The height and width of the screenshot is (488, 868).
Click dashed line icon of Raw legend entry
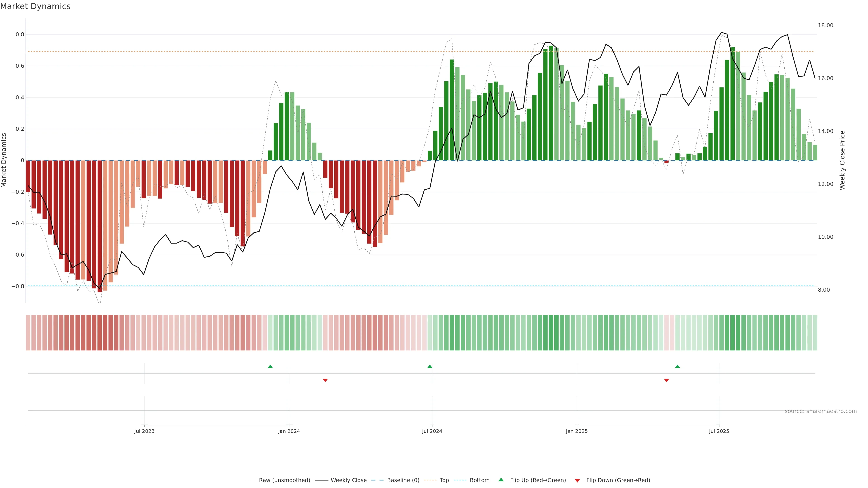click(249, 480)
